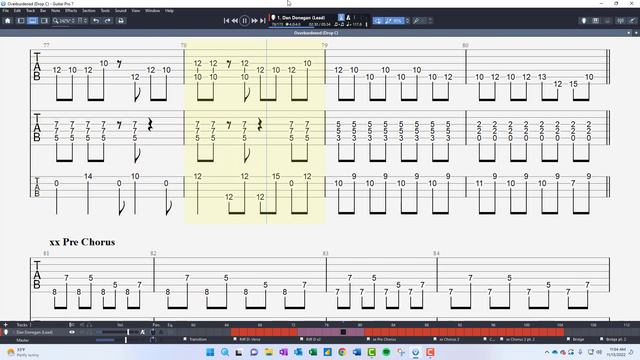
Task: Open the page layout view dropdown
Action: [82, 20]
